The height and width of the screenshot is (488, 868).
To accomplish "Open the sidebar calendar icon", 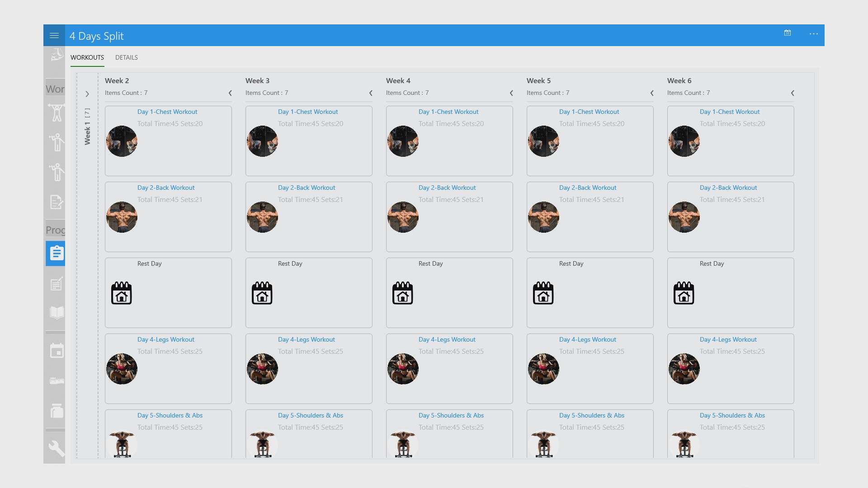I will tap(57, 351).
